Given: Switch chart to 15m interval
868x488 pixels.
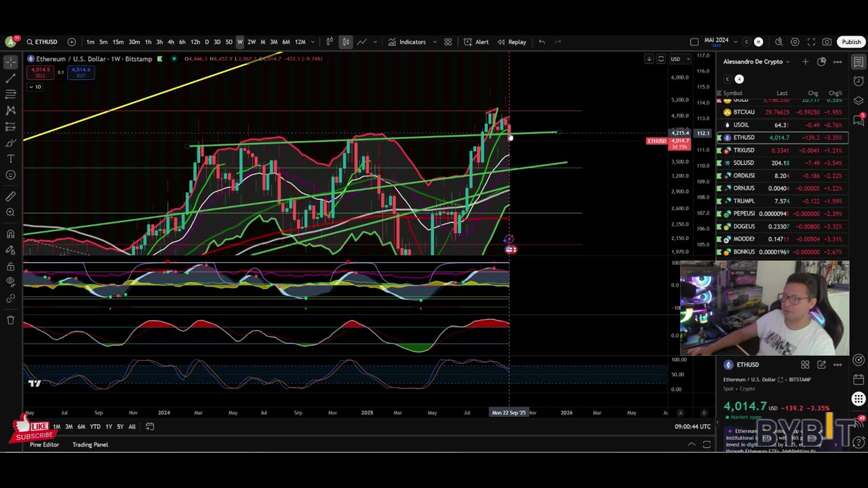Looking at the screenshot, I should (x=118, y=42).
